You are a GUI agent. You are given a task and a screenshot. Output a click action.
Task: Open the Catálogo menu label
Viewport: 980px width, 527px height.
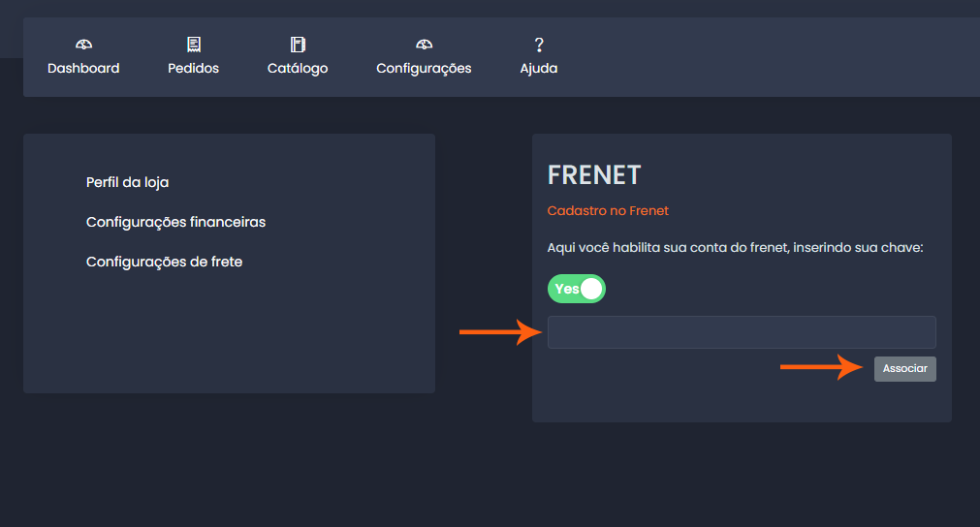tap(298, 69)
